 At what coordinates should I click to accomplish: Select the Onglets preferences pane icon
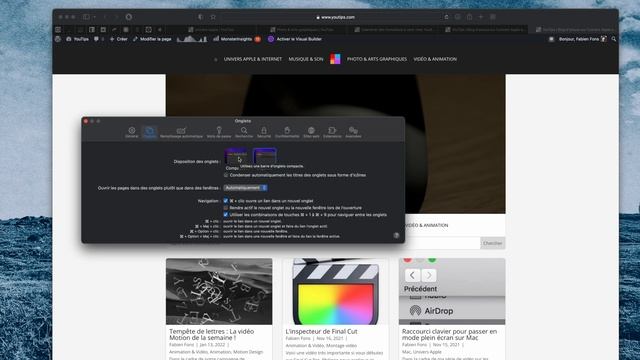pyautogui.click(x=149, y=132)
